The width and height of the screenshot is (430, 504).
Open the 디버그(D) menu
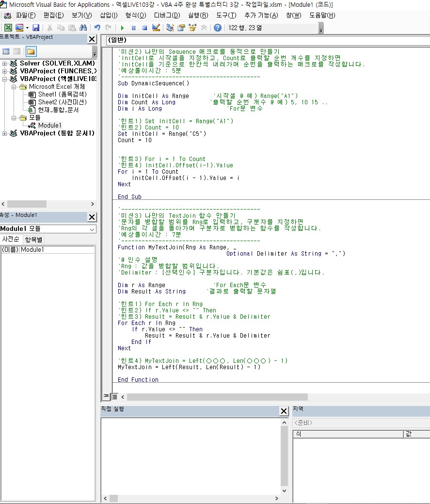click(167, 15)
